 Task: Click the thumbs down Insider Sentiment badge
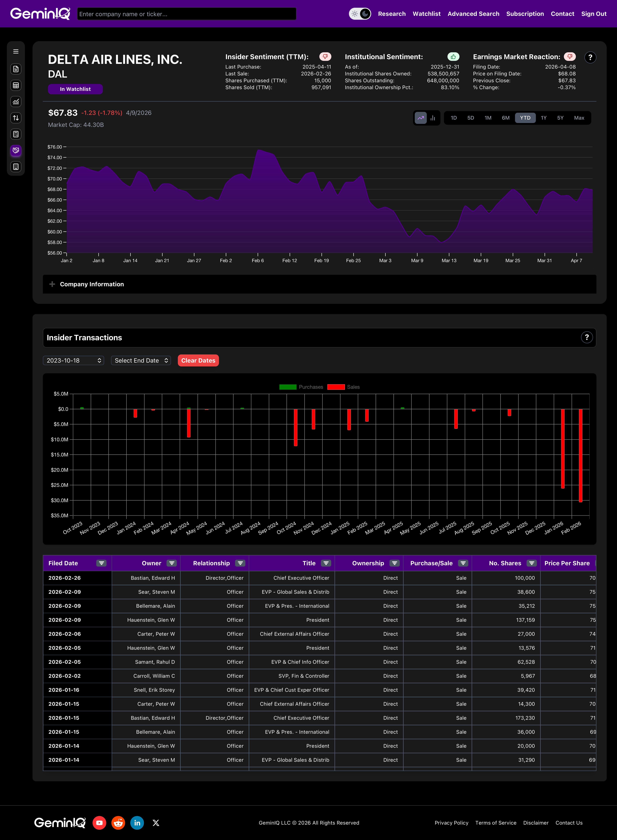pyautogui.click(x=325, y=57)
